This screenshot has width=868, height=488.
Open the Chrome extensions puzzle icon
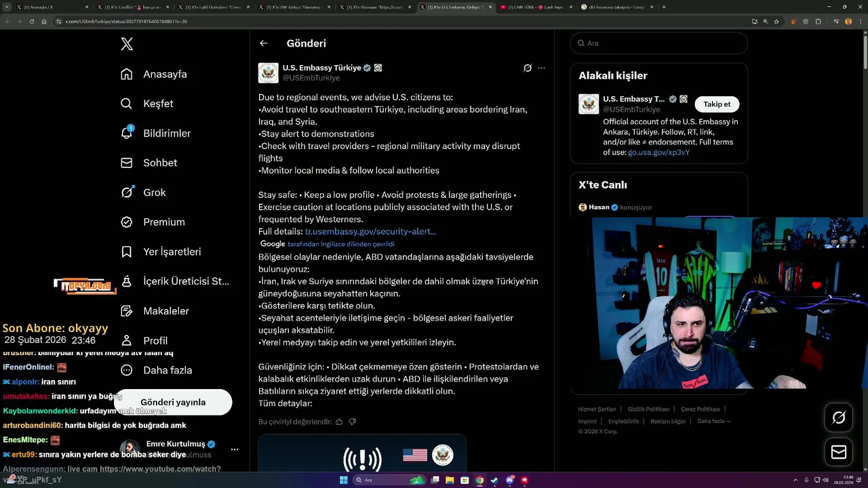click(x=818, y=21)
